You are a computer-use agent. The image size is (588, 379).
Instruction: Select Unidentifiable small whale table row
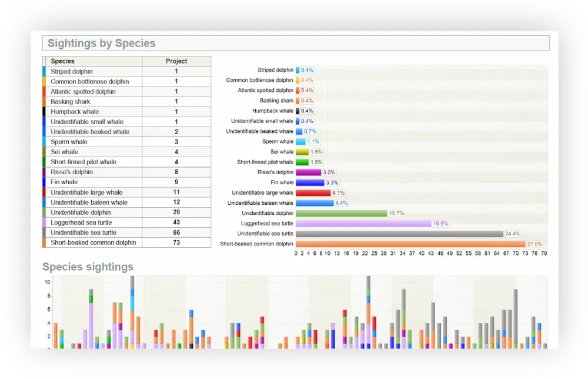coord(127,122)
